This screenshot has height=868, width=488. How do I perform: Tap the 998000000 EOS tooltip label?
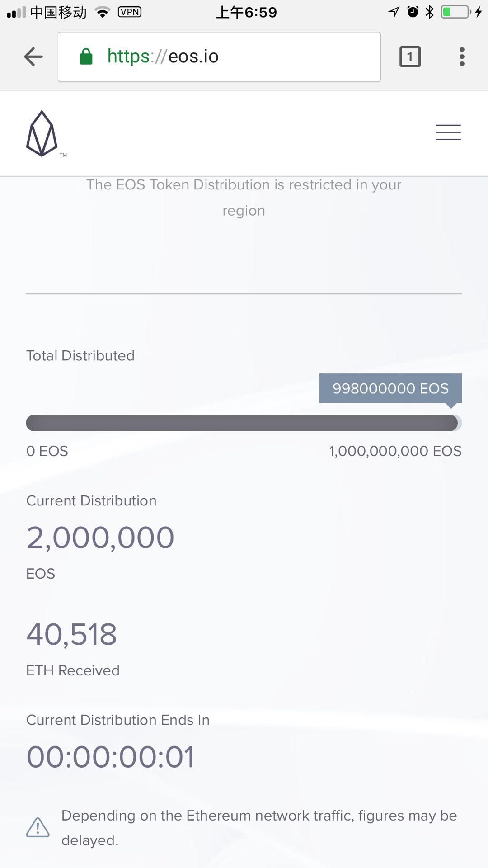(x=390, y=388)
